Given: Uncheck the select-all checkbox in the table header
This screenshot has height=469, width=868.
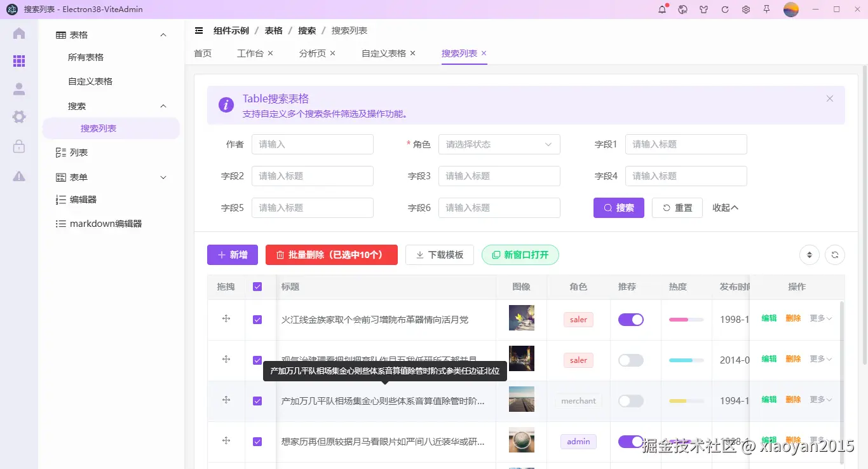Looking at the screenshot, I should (257, 287).
